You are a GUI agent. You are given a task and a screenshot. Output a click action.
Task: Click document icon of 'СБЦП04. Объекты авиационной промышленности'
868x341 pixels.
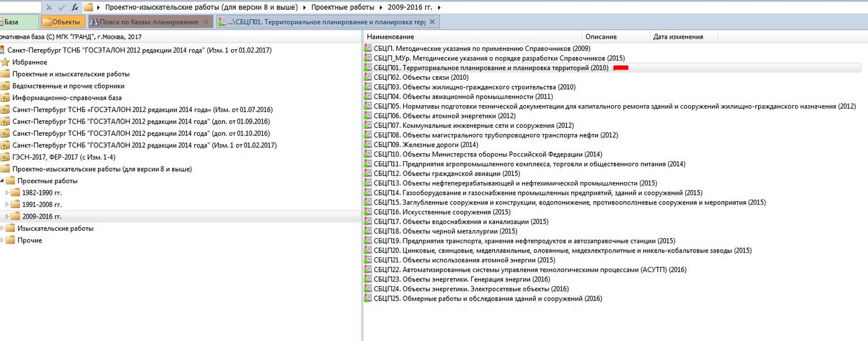tap(368, 97)
